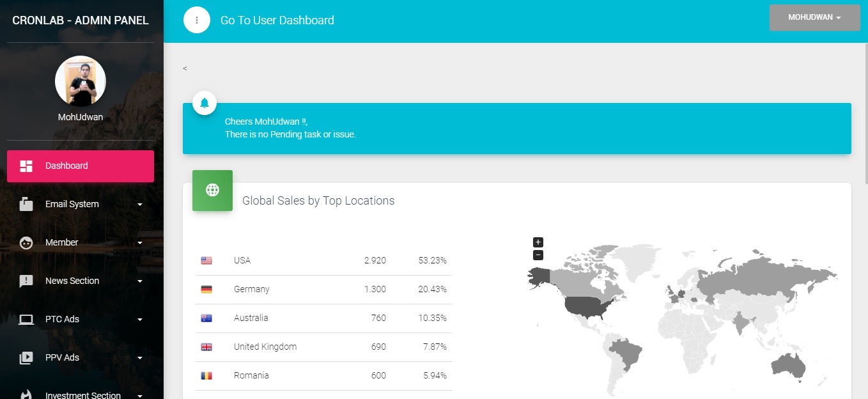
Task: Select the Dashboard menu item
Action: click(x=81, y=166)
